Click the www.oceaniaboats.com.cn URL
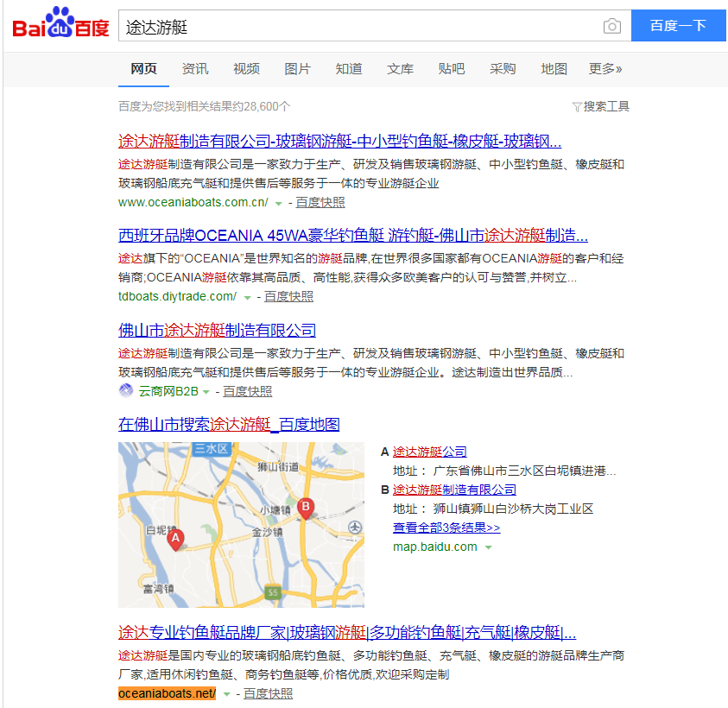 coord(193,202)
